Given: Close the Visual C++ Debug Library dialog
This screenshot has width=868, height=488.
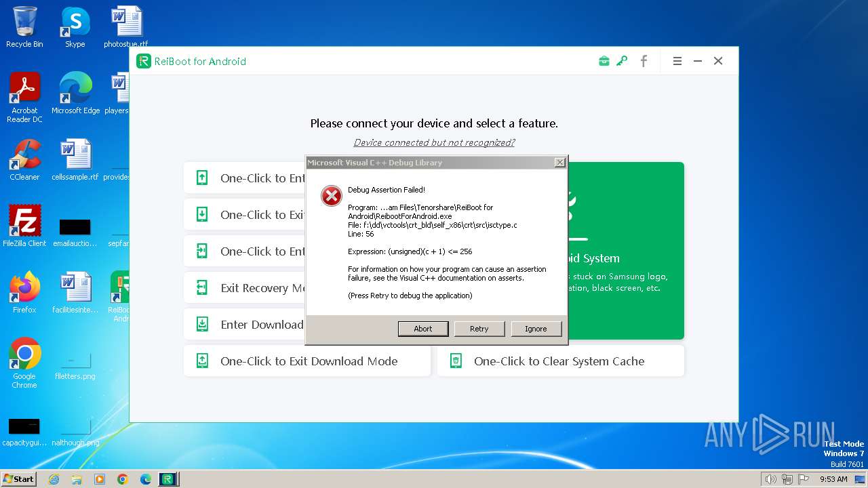Looking at the screenshot, I should [x=559, y=163].
